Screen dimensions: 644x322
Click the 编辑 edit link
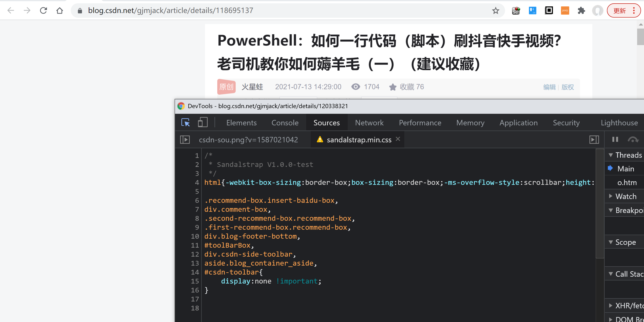point(549,87)
